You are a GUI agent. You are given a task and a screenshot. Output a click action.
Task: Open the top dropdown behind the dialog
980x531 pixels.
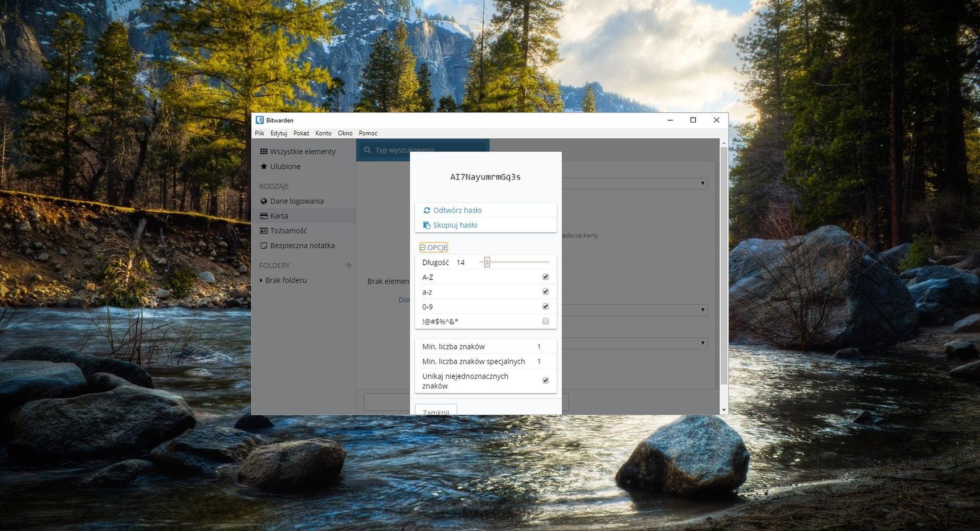coord(635,183)
